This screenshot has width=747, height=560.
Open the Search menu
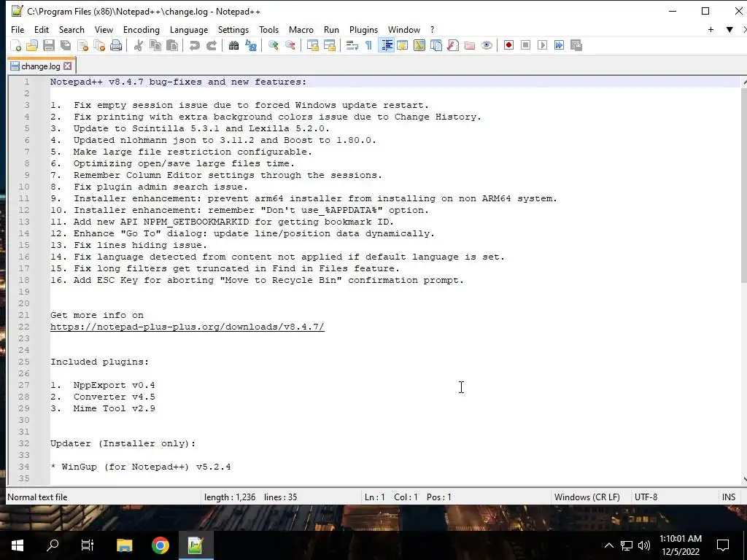[71, 29]
